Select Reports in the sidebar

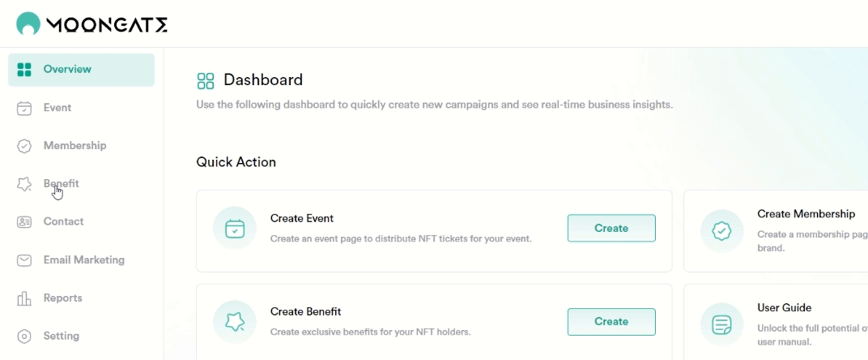pos(63,298)
